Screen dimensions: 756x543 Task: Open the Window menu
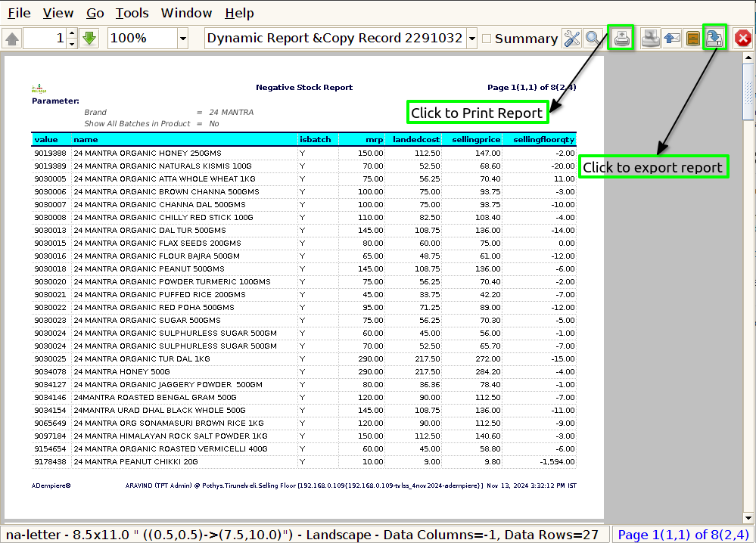tap(187, 13)
